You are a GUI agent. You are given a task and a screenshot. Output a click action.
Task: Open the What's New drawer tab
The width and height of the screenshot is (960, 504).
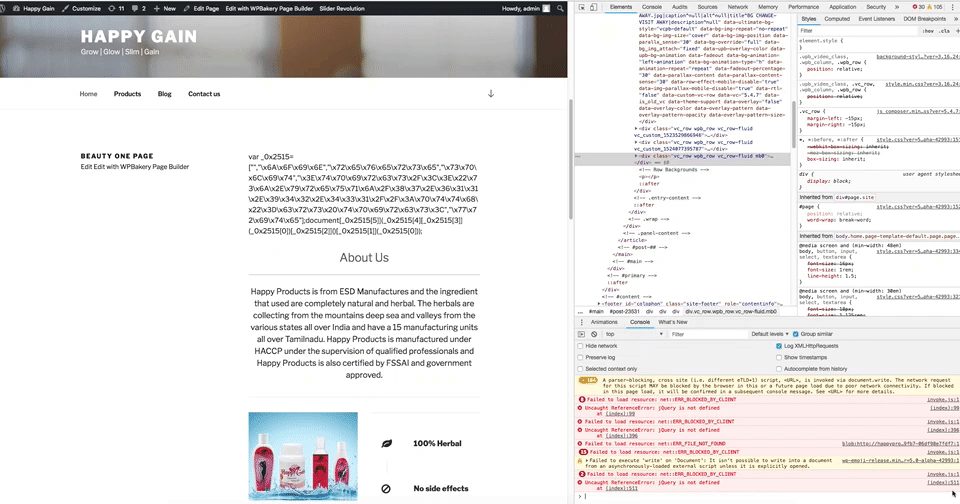coord(672,322)
